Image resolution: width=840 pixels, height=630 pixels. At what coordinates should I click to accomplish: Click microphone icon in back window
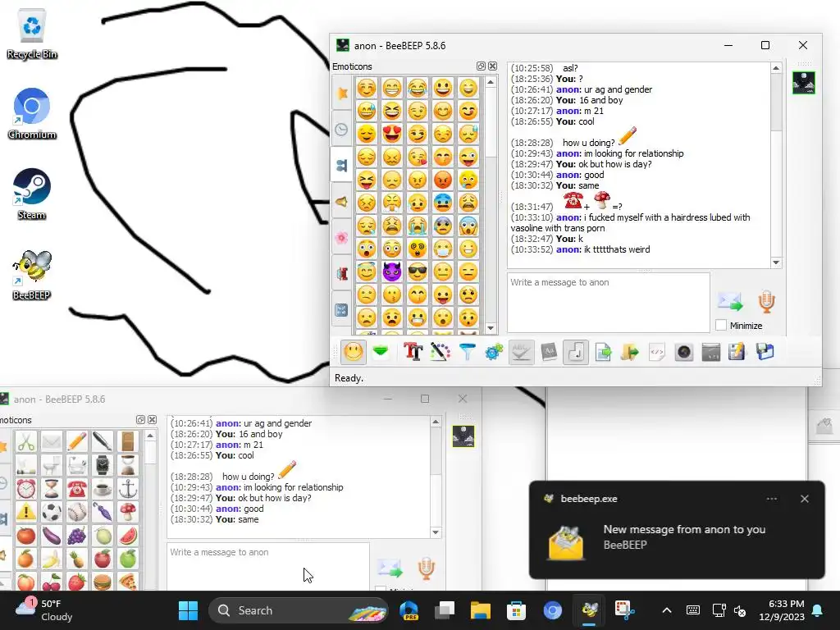(x=427, y=568)
